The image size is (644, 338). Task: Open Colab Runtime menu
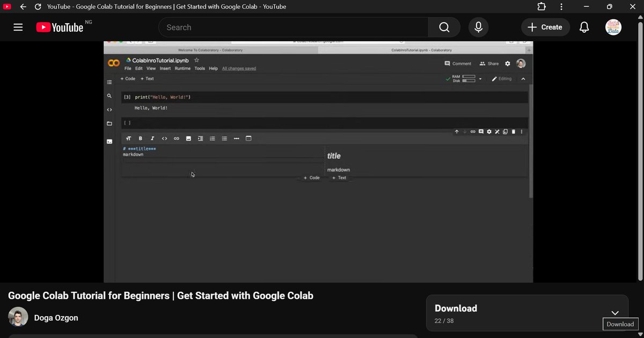tap(182, 69)
